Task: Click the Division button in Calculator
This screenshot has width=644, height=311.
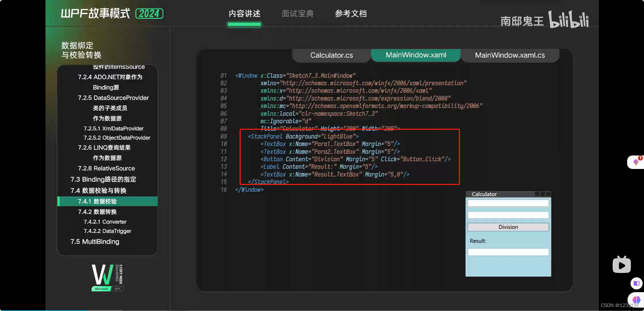Action: pos(508,227)
